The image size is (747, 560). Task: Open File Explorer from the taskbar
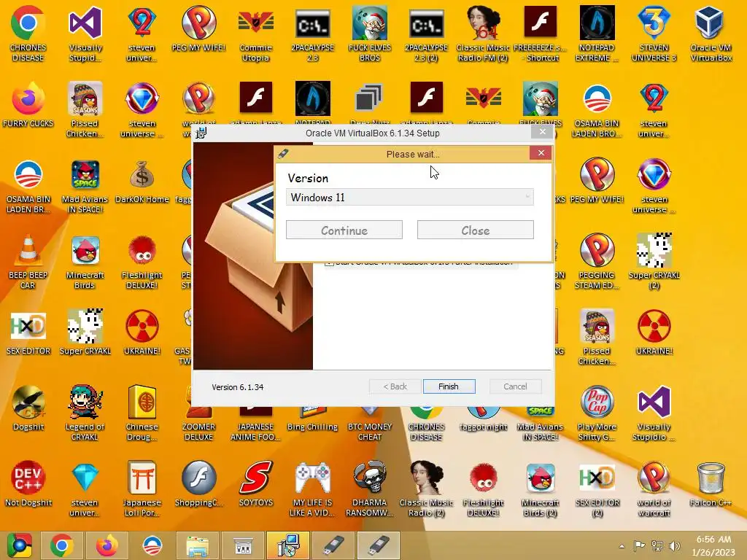coord(197,545)
